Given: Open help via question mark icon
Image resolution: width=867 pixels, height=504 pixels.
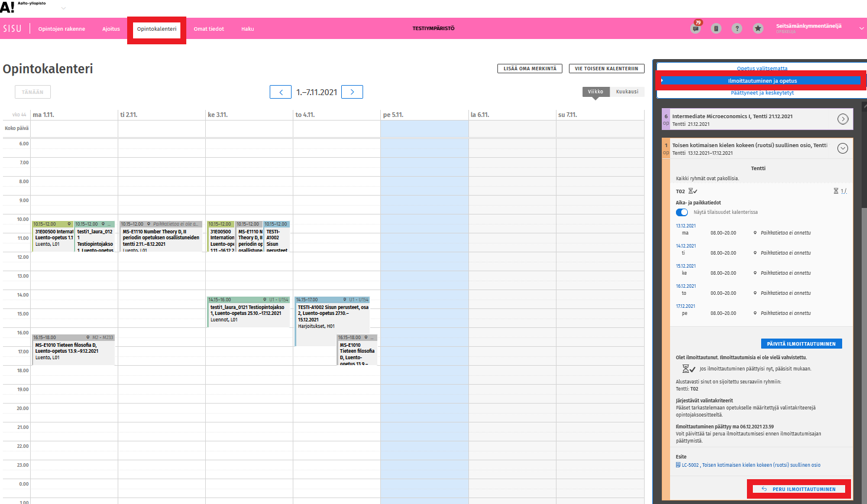Looking at the screenshot, I should tap(737, 28).
